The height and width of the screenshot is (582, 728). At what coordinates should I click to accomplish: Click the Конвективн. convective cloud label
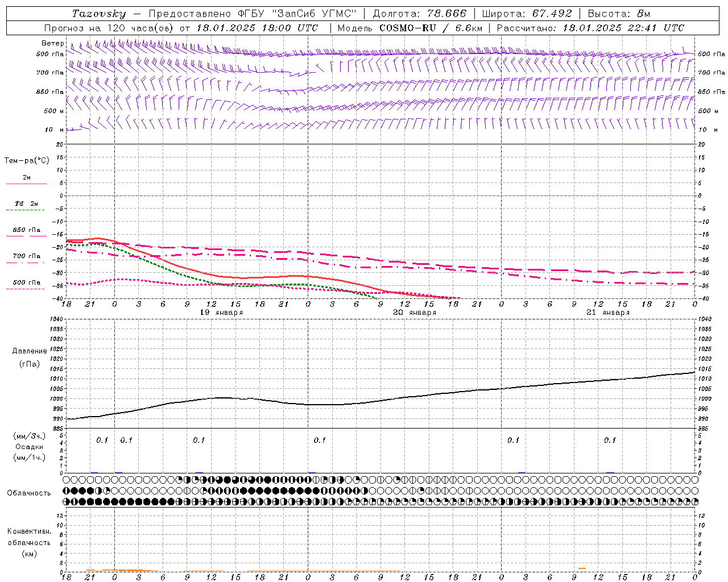pos(29,531)
